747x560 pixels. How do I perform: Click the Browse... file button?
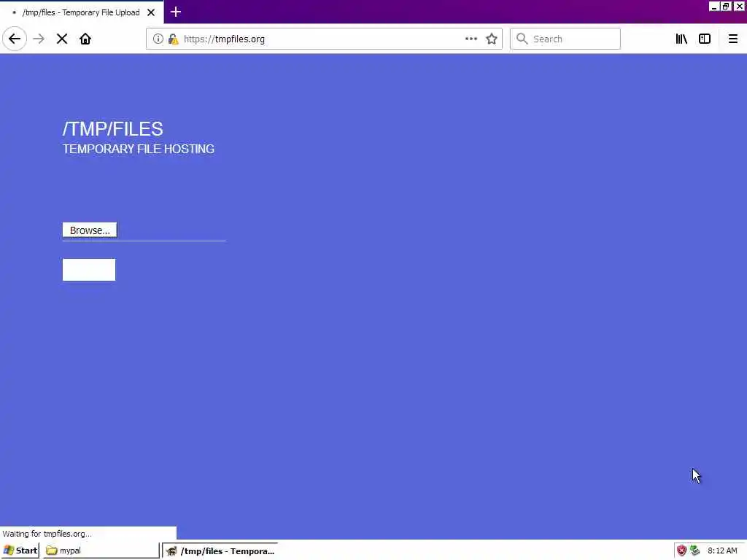90,230
